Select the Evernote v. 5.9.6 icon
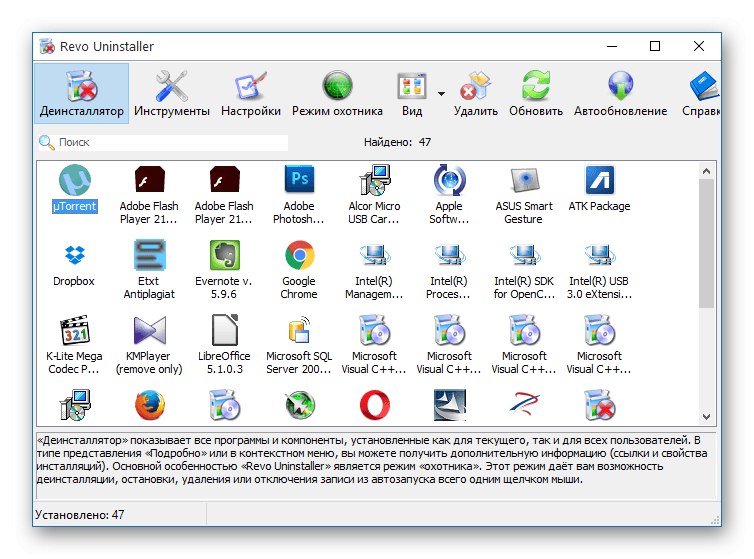This screenshot has width=754, height=559. pos(224,255)
